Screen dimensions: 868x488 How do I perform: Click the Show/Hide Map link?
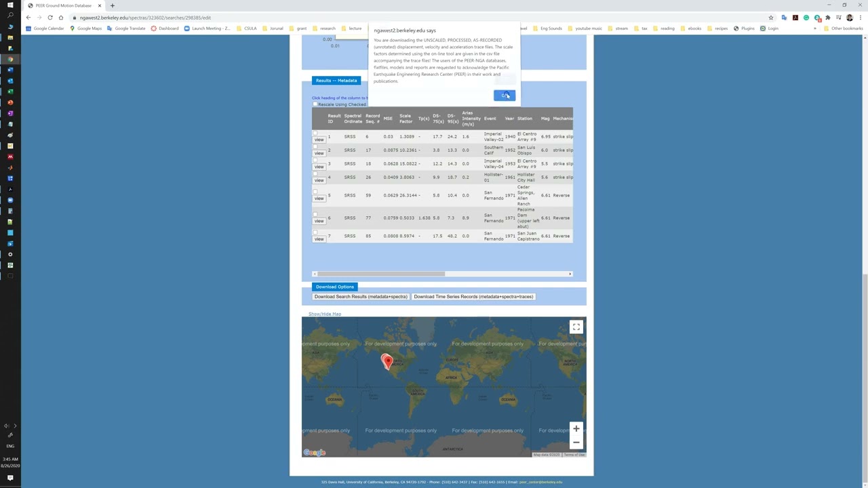click(325, 314)
